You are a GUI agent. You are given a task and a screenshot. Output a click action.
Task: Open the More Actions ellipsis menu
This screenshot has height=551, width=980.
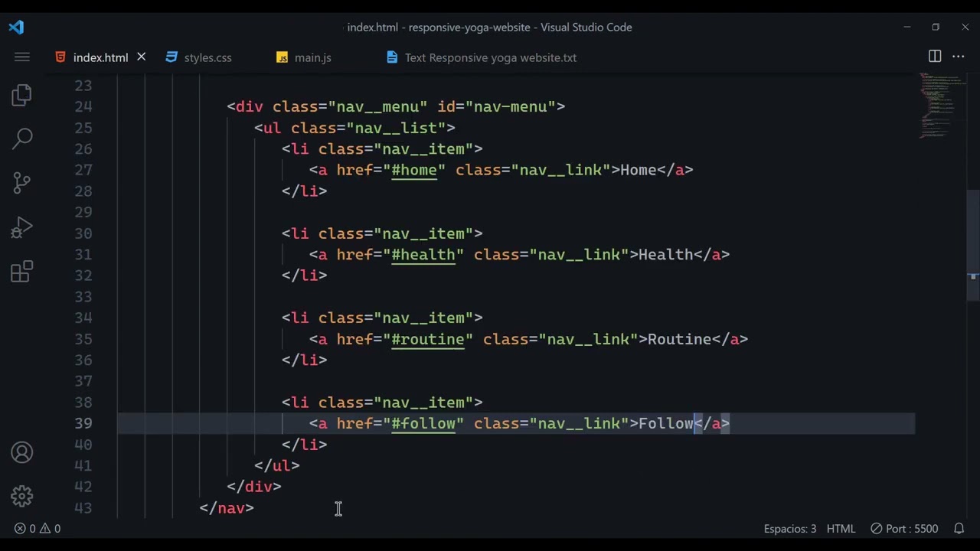(959, 57)
